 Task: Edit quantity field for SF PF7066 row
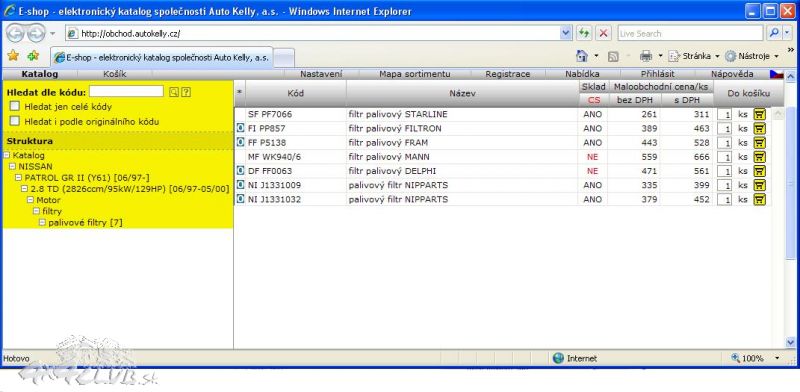click(724, 115)
